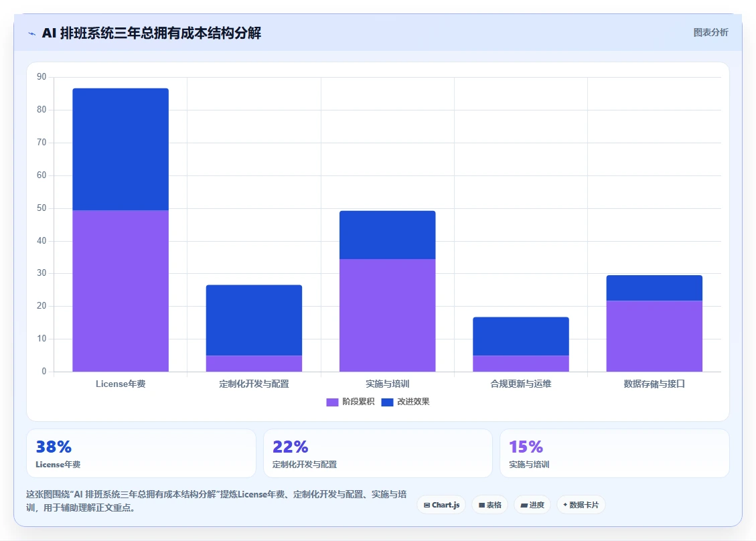This screenshot has width=756, height=541.
Task: Click the blue segment of the 合规更新与运维 bar
Action: [521, 337]
